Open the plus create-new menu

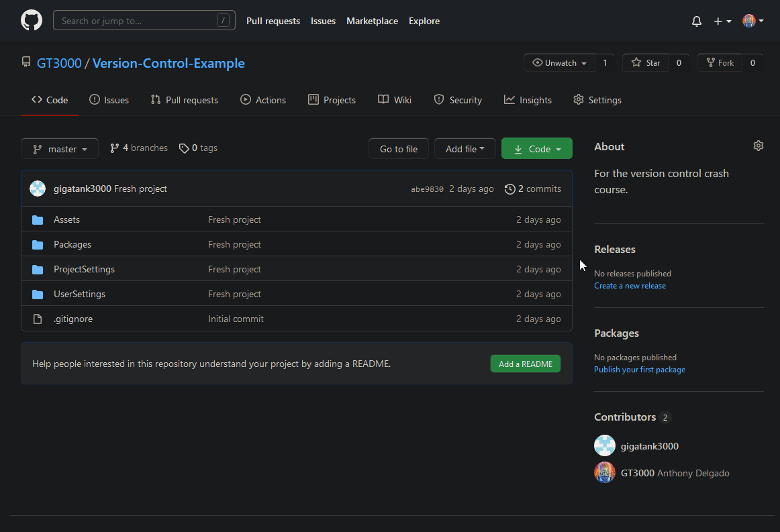coord(722,21)
